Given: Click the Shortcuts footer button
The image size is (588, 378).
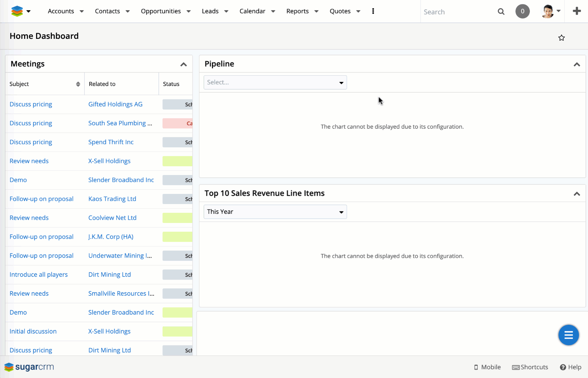Looking at the screenshot, I should 530,367.
